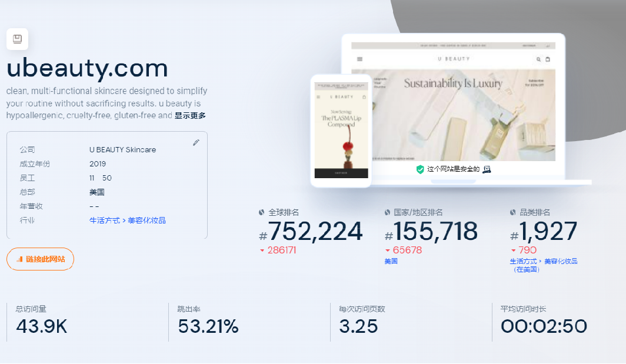Open the 美容化妆品 industry link in company card
Image resolution: width=626 pixels, height=364 pixels.
point(146,221)
